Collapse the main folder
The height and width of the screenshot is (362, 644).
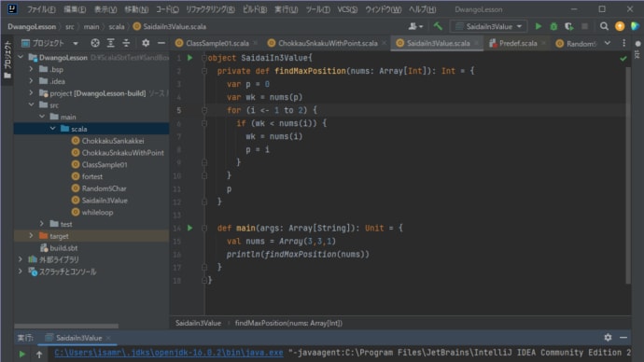pos(42,117)
